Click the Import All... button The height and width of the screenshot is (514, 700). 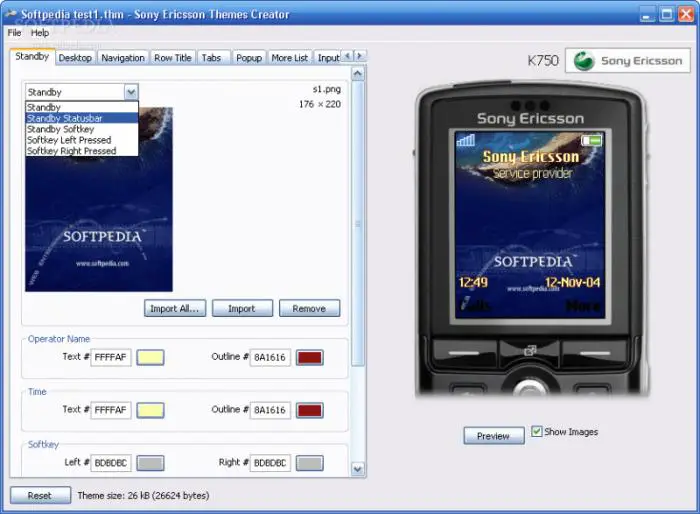pos(175,309)
